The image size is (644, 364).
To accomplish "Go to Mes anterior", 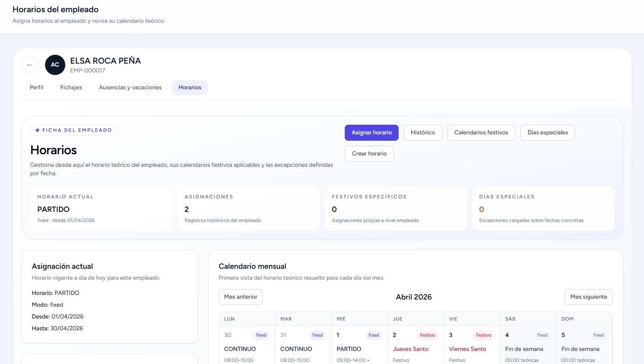I will 241,297.
